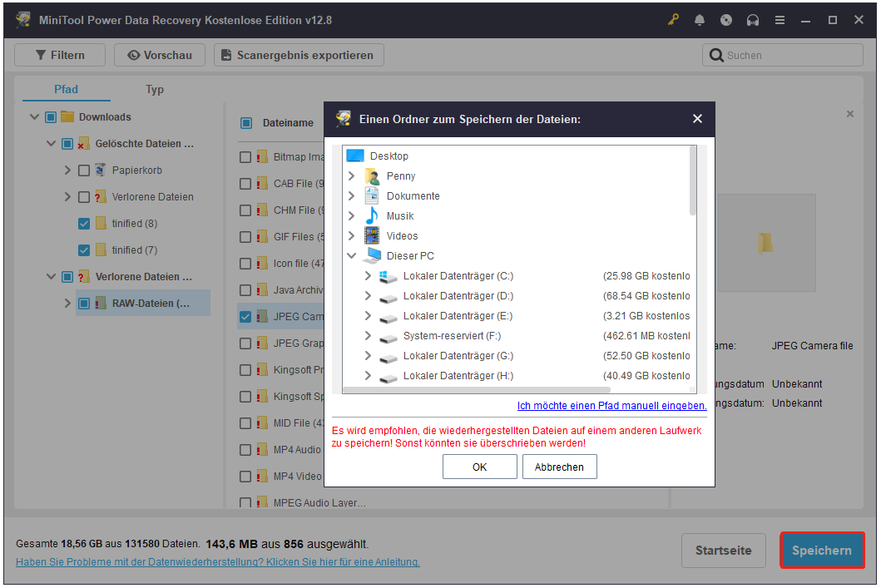Select the Penny user folder icon
The height and width of the screenshot is (588, 881).
coord(372,175)
